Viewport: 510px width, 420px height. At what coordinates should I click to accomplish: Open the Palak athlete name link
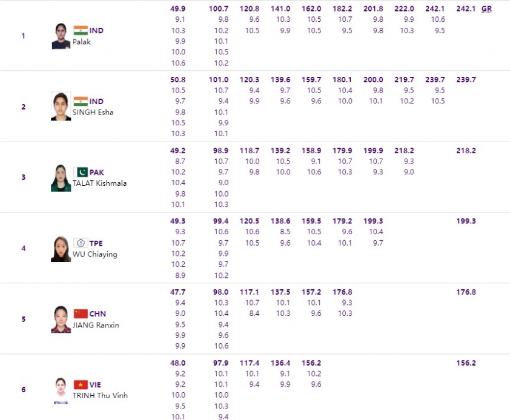(82, 42)
